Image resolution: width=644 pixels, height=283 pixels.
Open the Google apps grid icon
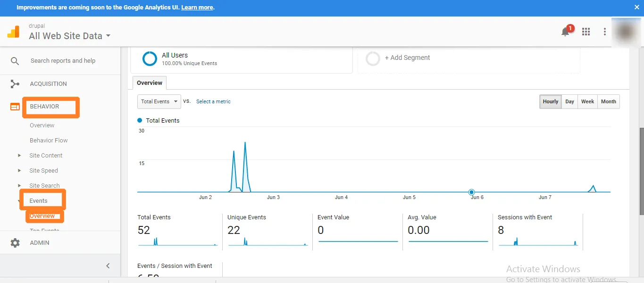tap(586, 32)
